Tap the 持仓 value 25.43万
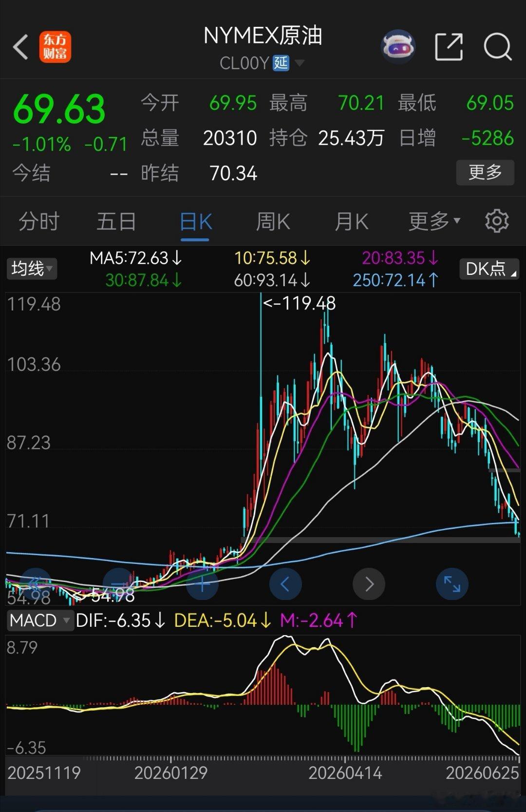Image resolution: width=526 pixels, height=812 pixels. pyautogui.click(x=351, y=138)
